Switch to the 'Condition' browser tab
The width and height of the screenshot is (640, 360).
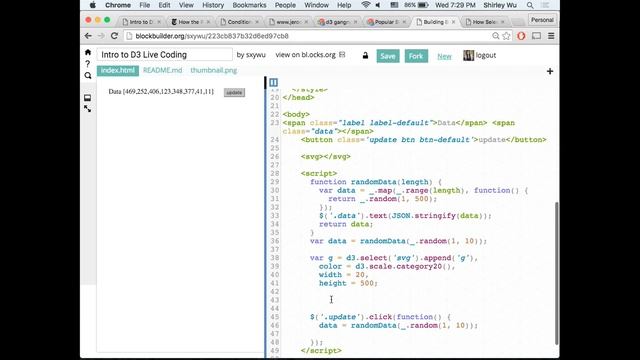click(x=238, y=22)
